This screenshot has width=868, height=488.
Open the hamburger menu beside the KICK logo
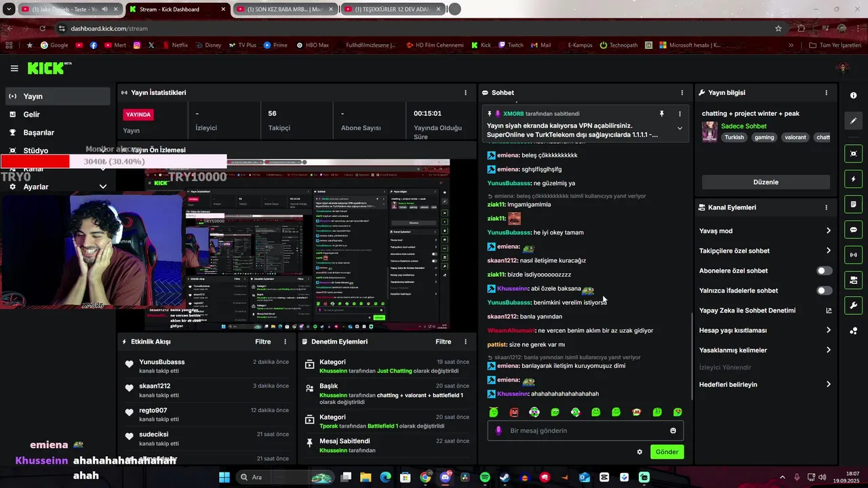14,68
